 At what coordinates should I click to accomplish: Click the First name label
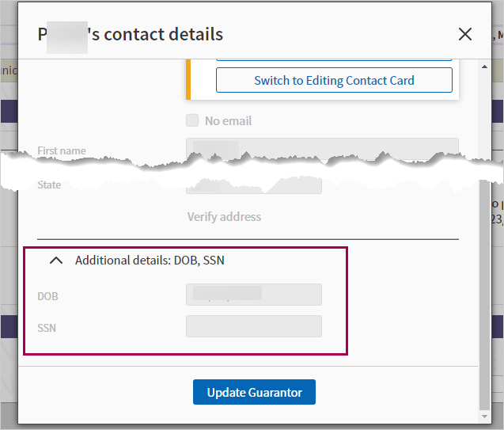tap(62, 150)
